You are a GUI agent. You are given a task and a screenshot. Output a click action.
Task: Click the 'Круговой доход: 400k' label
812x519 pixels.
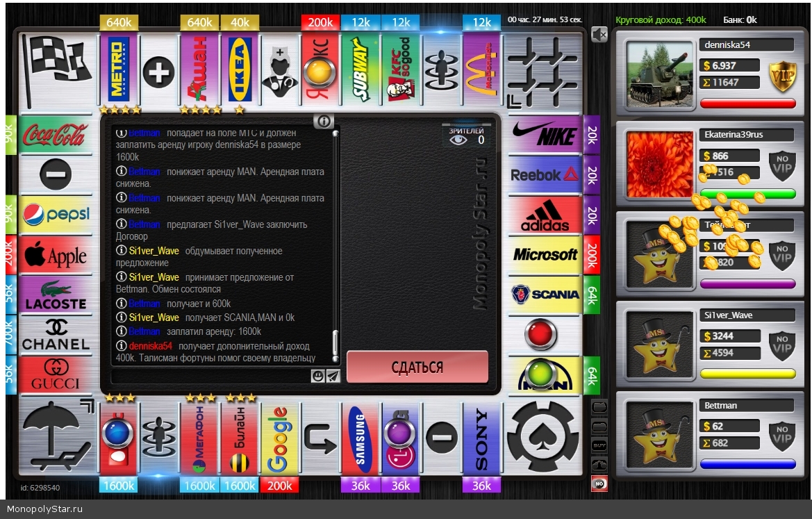[661, 19]
